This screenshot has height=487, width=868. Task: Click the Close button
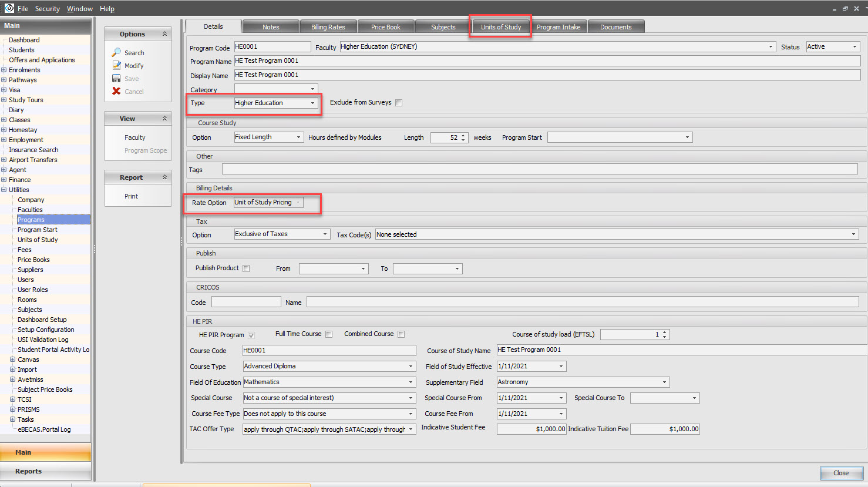841,473
